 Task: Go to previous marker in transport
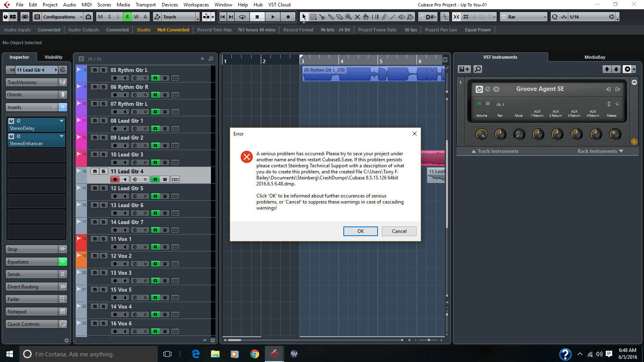tap(223, 17)
